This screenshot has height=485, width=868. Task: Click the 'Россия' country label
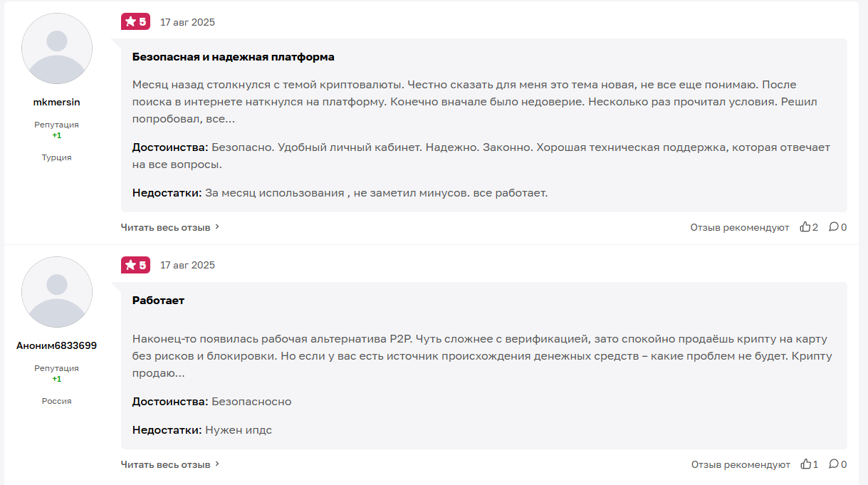57,401
